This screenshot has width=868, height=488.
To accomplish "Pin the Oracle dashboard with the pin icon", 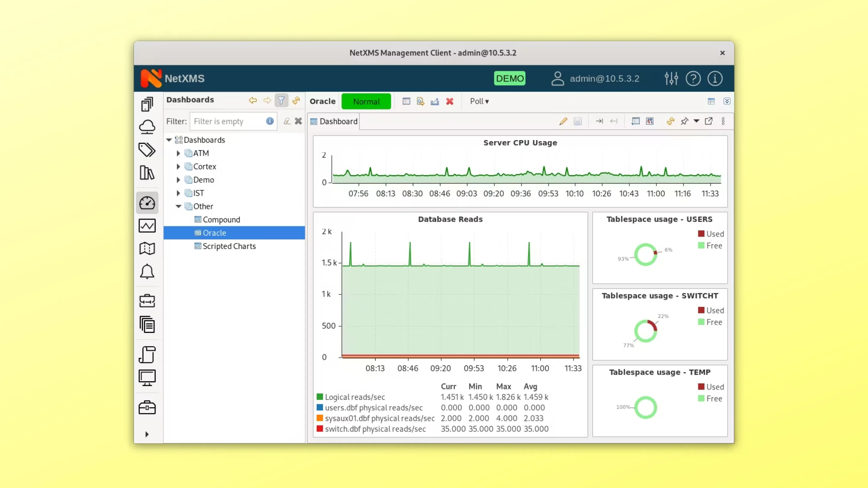I will [x=685, y=121].
